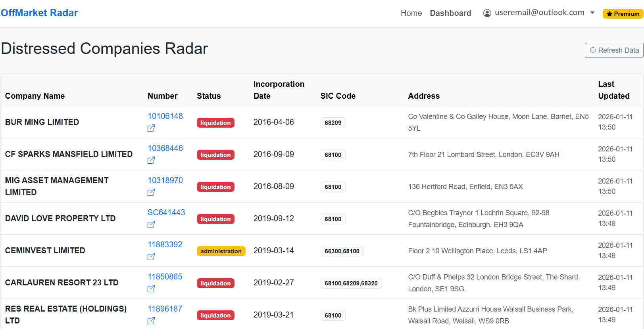Click the administration status badge for CEMINVEST
The height and width of the screenshot is (329, 644).
click(221, 251)
